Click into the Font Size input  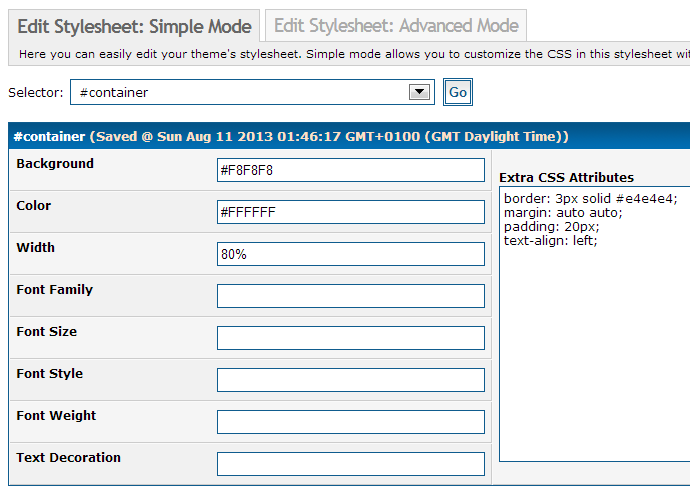350,338
